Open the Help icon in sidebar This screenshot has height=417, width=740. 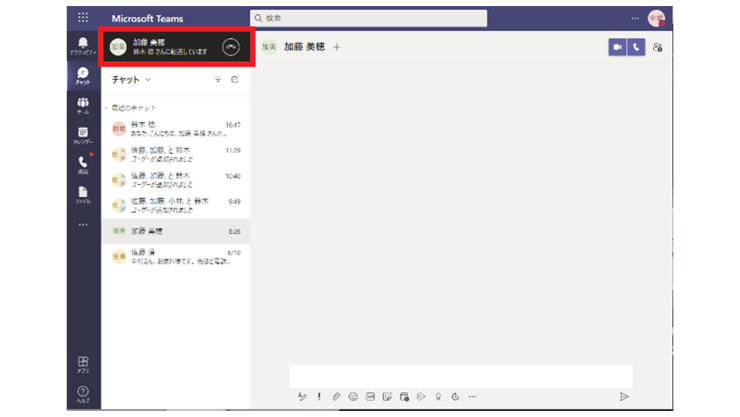coord(83,394)
